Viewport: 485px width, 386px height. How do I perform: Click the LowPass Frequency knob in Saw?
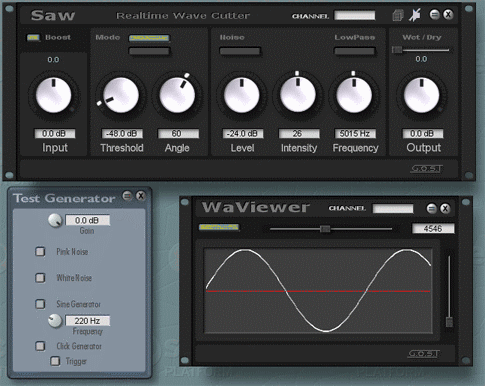(354, 95)
